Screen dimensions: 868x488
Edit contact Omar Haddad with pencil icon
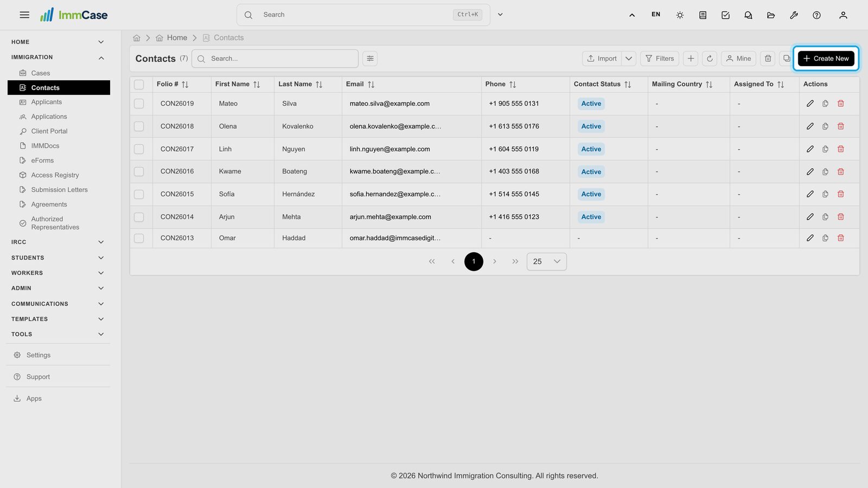coord(810,238)
